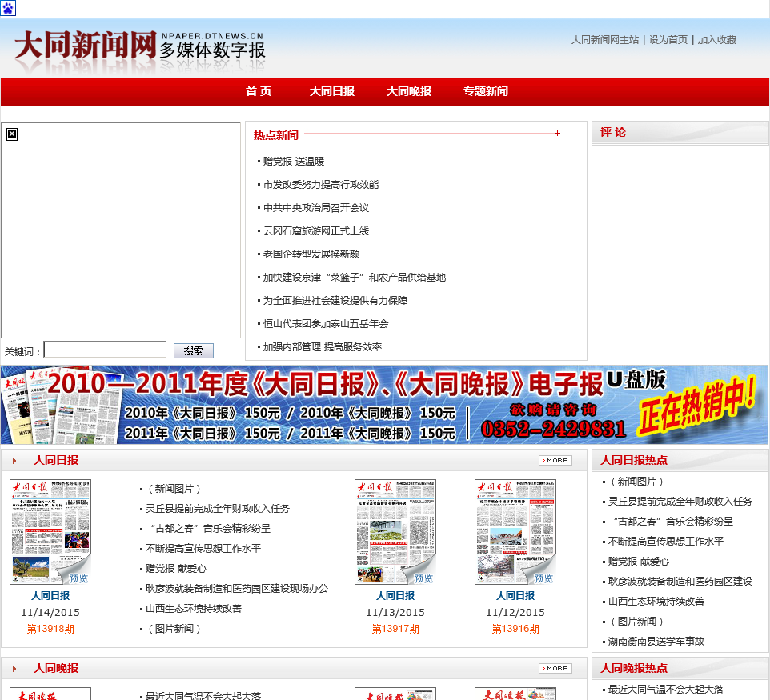Screen dimensions: 770x700
Task: Click 大同日报 title above date 11/14/2015
Action: (50, 596)
